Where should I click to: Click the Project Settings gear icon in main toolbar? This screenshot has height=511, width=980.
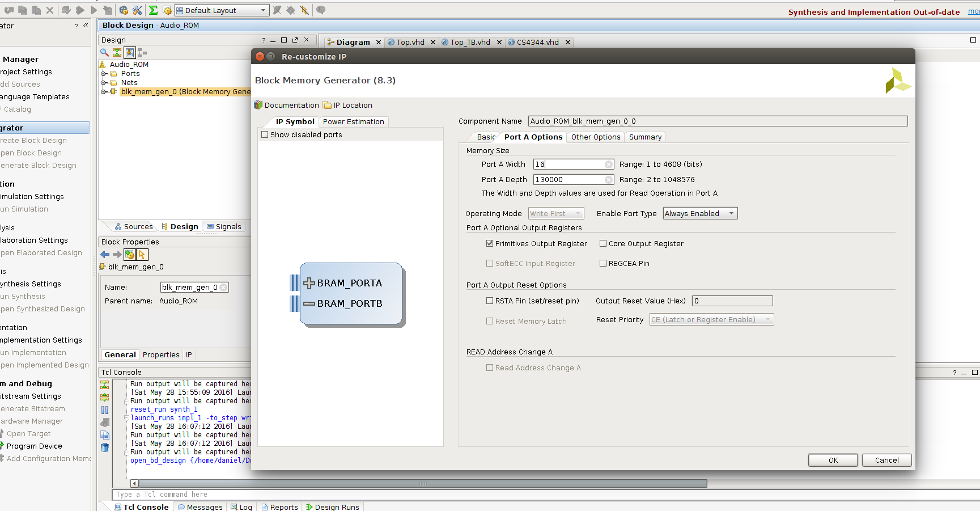124,10
